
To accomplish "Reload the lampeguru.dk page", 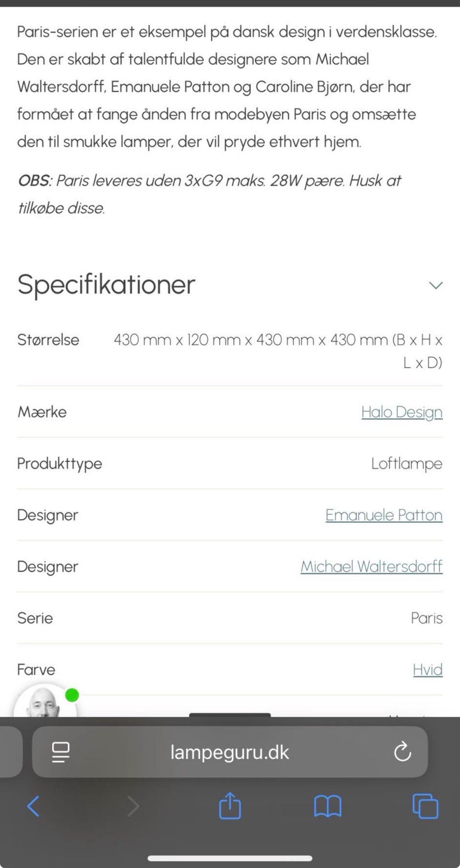I will 402,752.
